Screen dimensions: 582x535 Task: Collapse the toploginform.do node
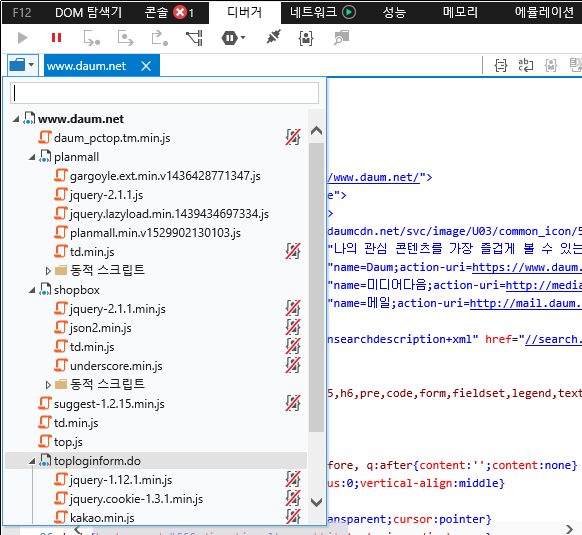pos(32,461)
